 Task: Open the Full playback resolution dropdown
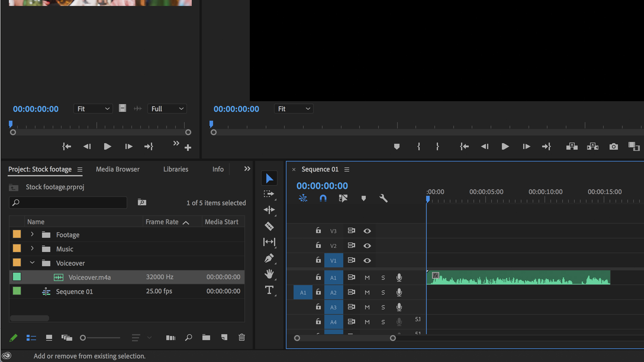(x=167, y=109)
